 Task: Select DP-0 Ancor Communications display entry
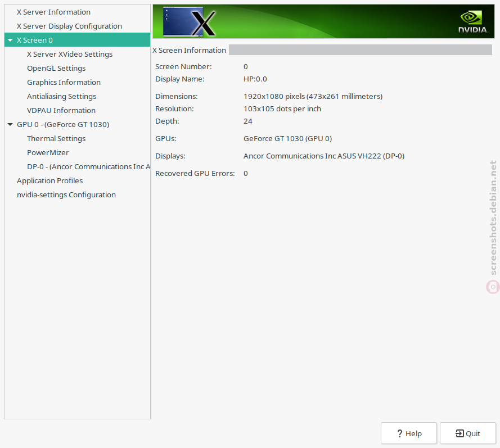[x=89, y=166]
